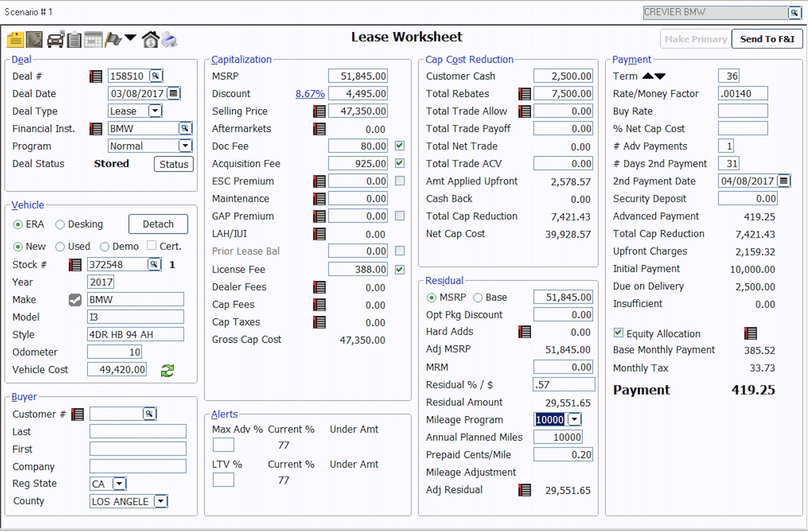Click the Security Deposit field
This screenshot has height=532, width=808.
coord(747,198)
